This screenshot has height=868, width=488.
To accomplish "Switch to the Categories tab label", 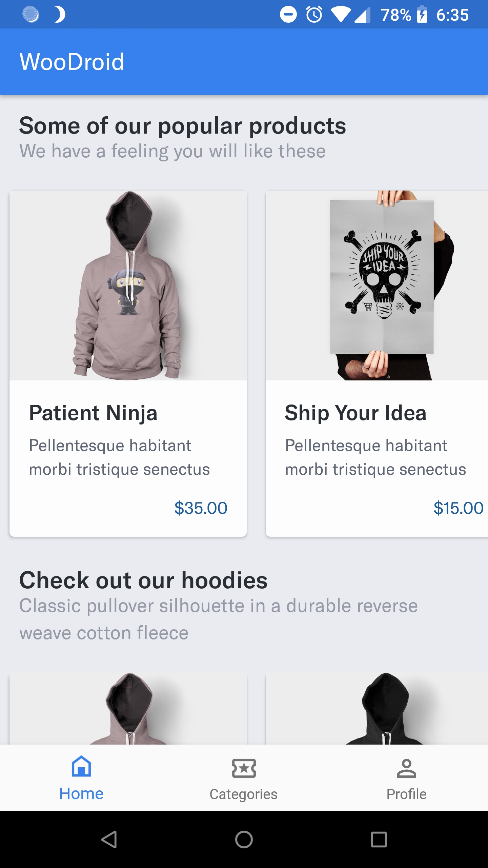I will [x=244, y=794].
